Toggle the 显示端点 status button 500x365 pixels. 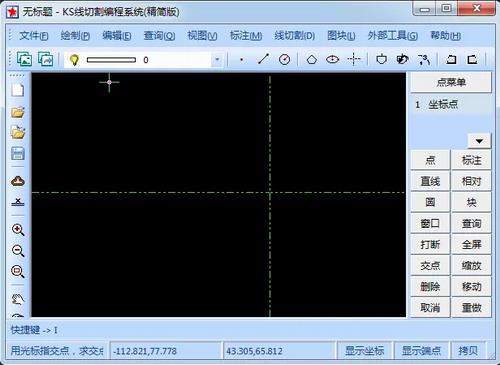coord(421,350)
